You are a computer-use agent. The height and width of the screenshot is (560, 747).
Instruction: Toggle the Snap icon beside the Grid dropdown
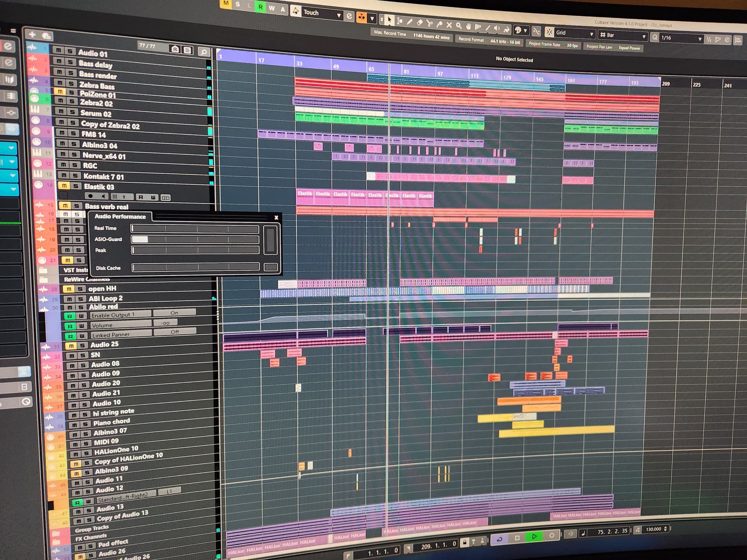pyautogui.click(x=549, y=32)
